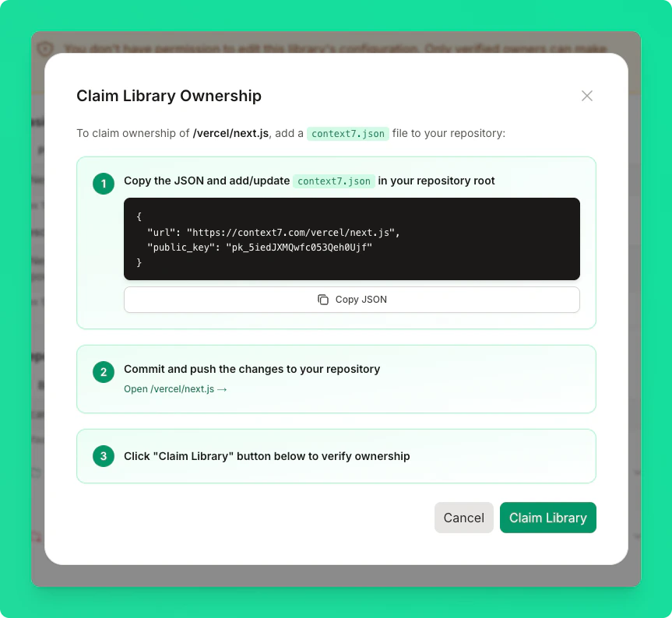Image resolution: width=672 pixels, height=618 pixels.
Task: Select the dark JSON code block
Action: (351, 238)
